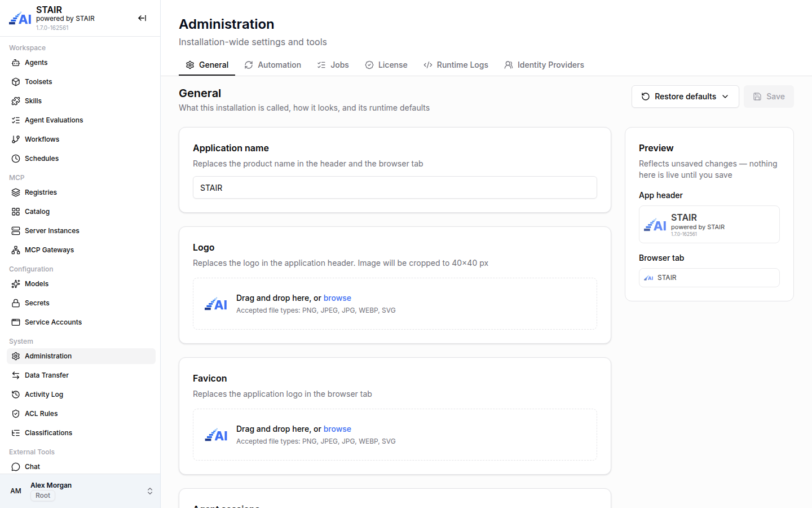Click the Application name input field
Viewport: 812px width, 508px height.
395,187
